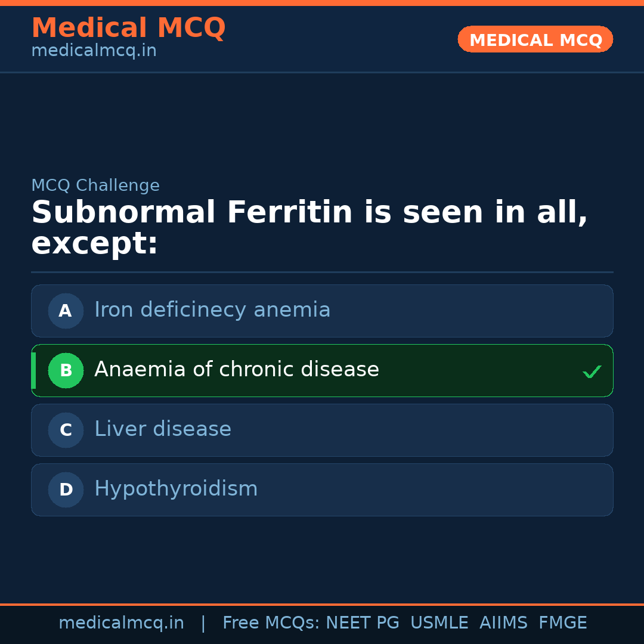Click the Free MCQs label in footer

pos(271,623)
